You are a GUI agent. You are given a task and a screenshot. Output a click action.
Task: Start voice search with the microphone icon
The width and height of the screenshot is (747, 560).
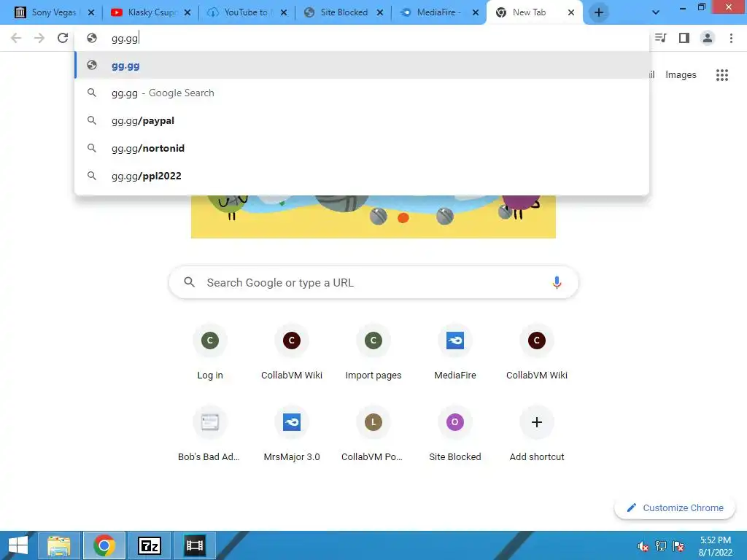[557, 282]
